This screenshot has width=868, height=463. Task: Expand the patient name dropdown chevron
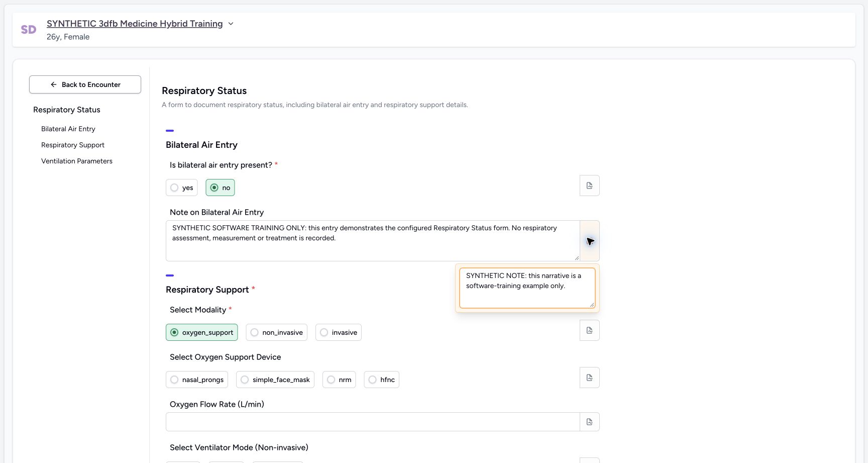[x=231, y=24]
